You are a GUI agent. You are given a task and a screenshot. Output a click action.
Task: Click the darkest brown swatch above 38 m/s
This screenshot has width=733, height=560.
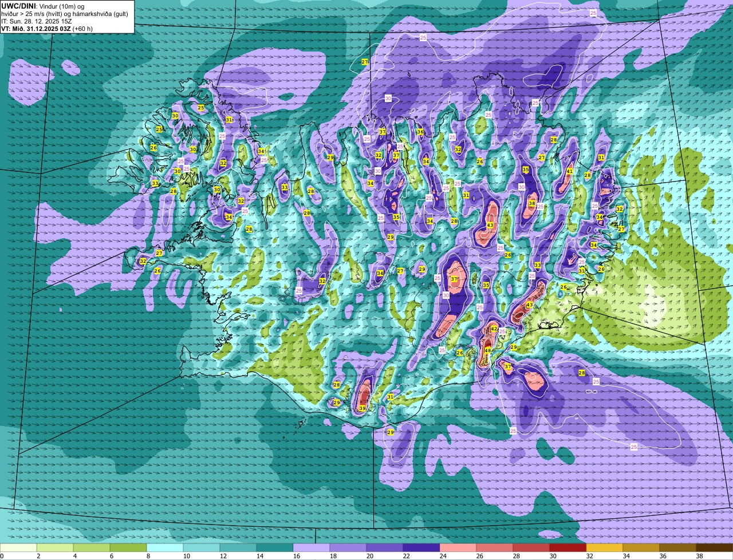tap(715, 548)
